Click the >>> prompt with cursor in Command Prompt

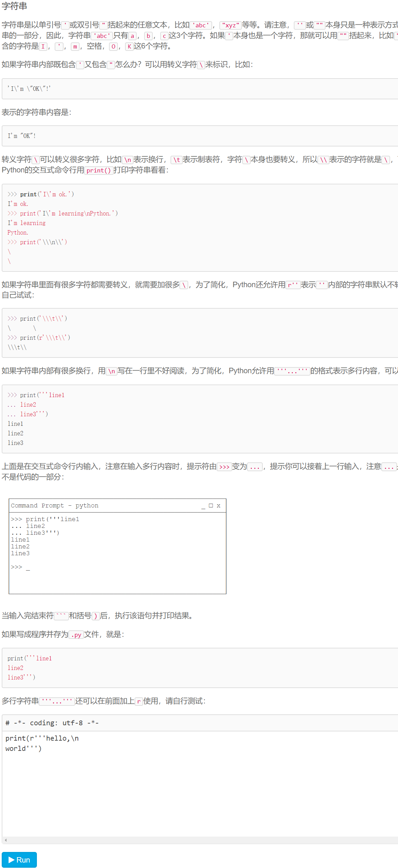pos(20,567)
